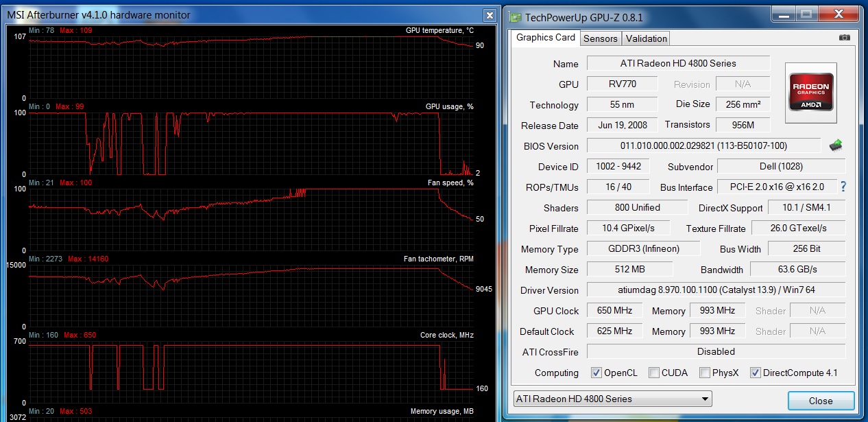Image resolution: width=868 pixels, height=422 pixels.
Task: Click the Revision field showing N/A
Action: pos(743,84)
